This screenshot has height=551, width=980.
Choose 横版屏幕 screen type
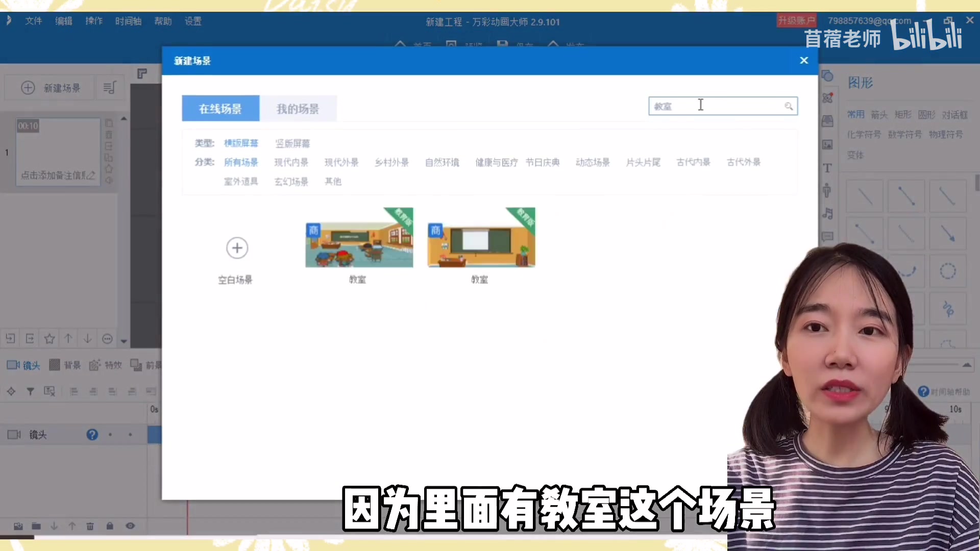[241, 143]
